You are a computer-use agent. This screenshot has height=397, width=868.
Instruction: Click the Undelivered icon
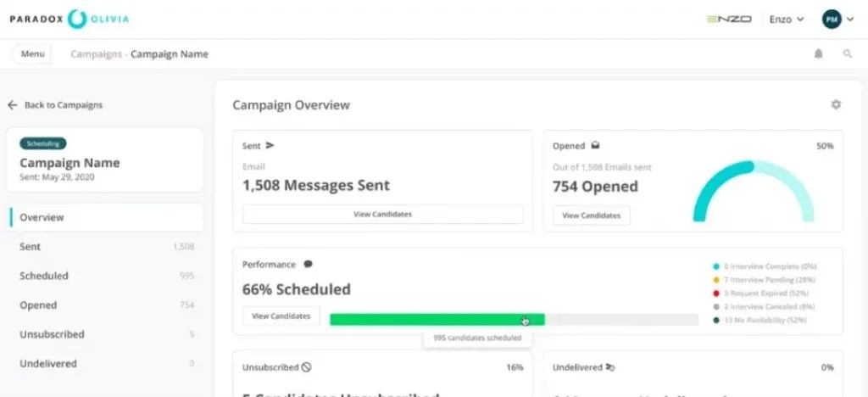pos(610,367)
